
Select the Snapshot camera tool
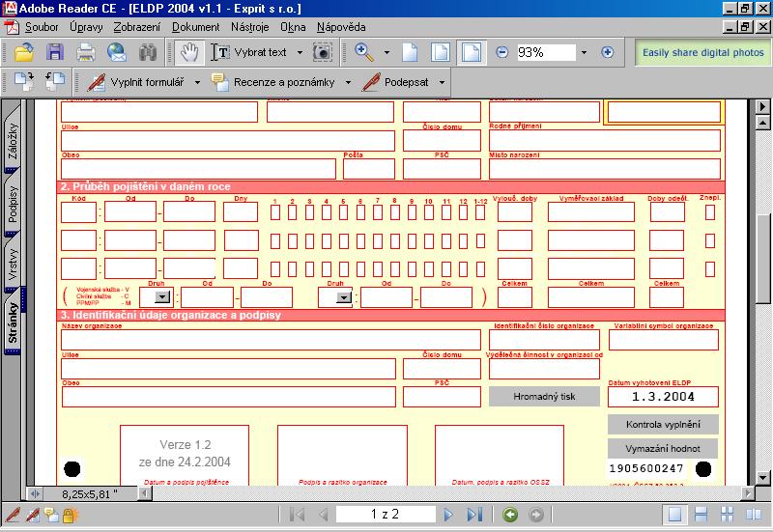pyautogui.click(x=322, y=52)
